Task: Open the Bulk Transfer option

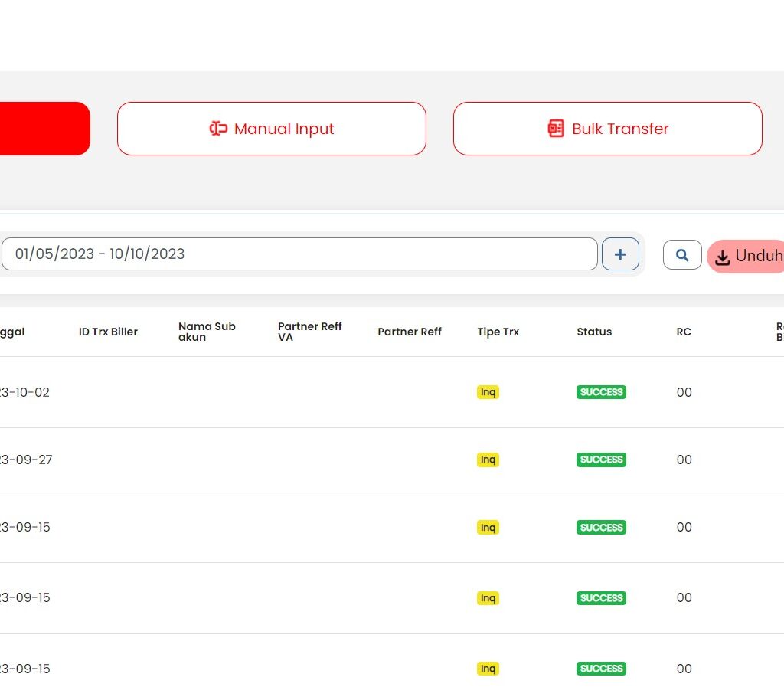Action: click(607, 129)
